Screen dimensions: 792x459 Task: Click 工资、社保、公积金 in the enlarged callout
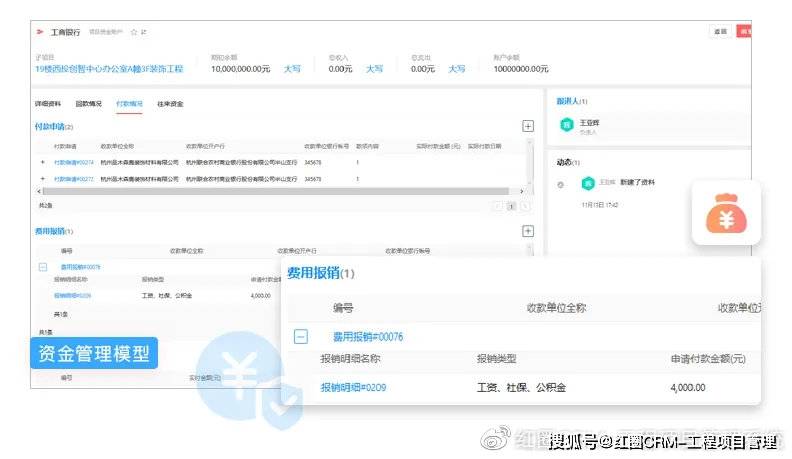pos(521,387)
